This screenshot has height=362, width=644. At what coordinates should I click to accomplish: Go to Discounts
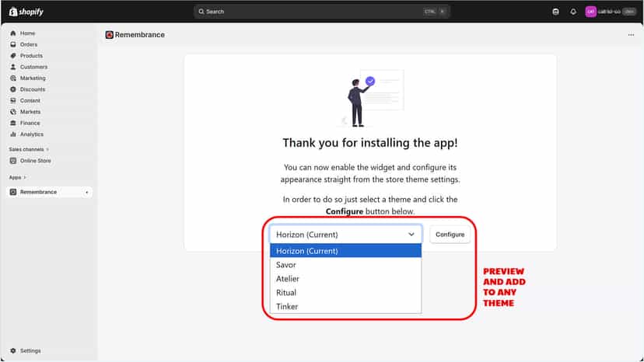[x=33, y=89]
